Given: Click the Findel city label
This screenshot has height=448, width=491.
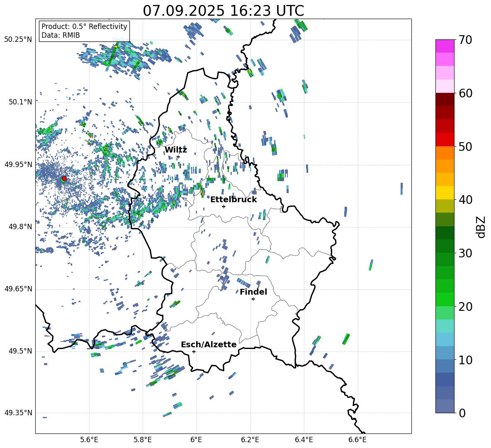Looking at the screenshot, I should pos(253,292).
